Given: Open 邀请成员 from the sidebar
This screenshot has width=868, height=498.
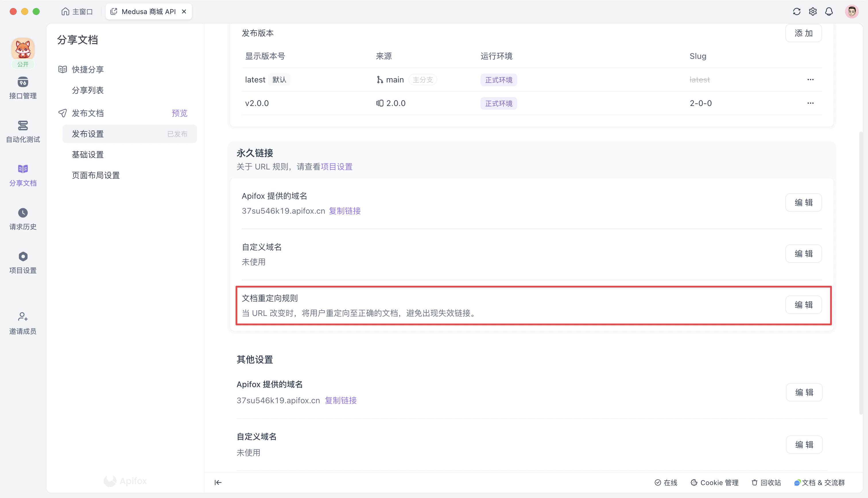Looking at the screenshot, I should click(23, 323).
